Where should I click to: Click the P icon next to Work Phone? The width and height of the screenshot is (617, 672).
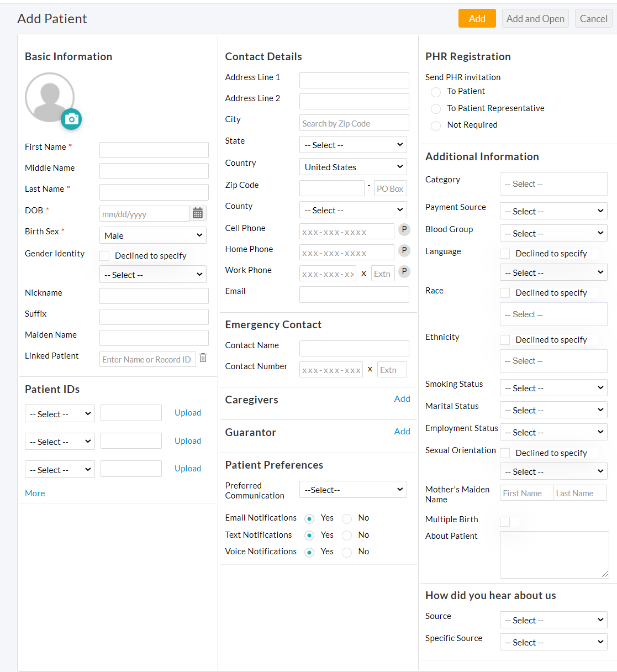coord(404,271)
